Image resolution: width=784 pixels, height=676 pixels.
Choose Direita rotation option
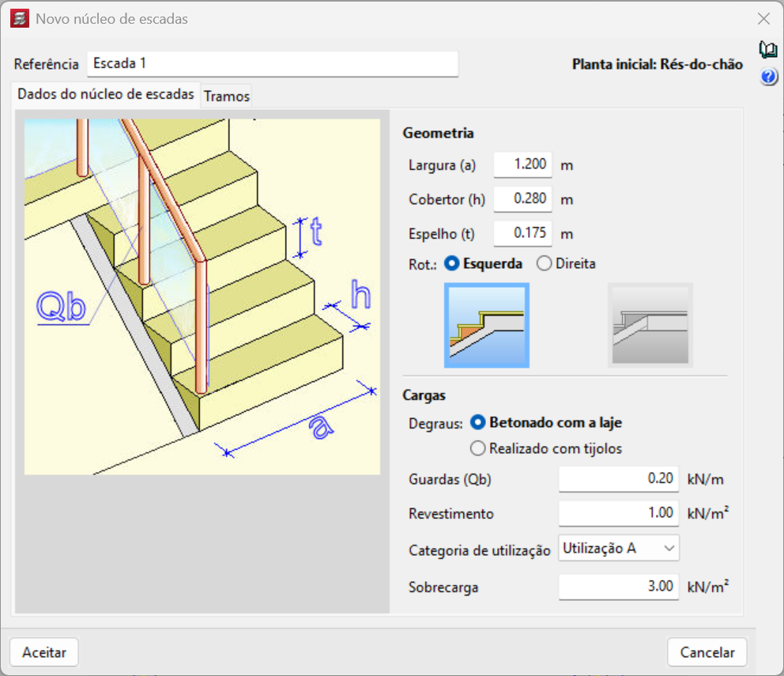point(566,264)
